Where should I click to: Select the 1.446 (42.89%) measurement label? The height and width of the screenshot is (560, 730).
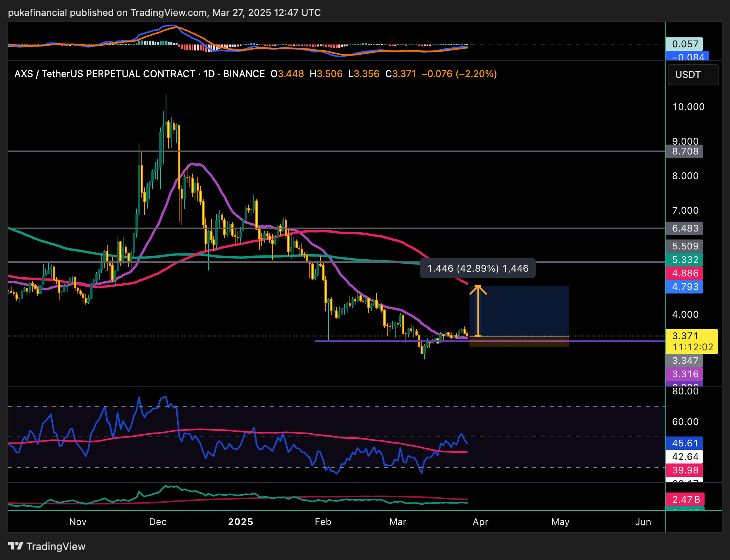click(x=477, y=268)
